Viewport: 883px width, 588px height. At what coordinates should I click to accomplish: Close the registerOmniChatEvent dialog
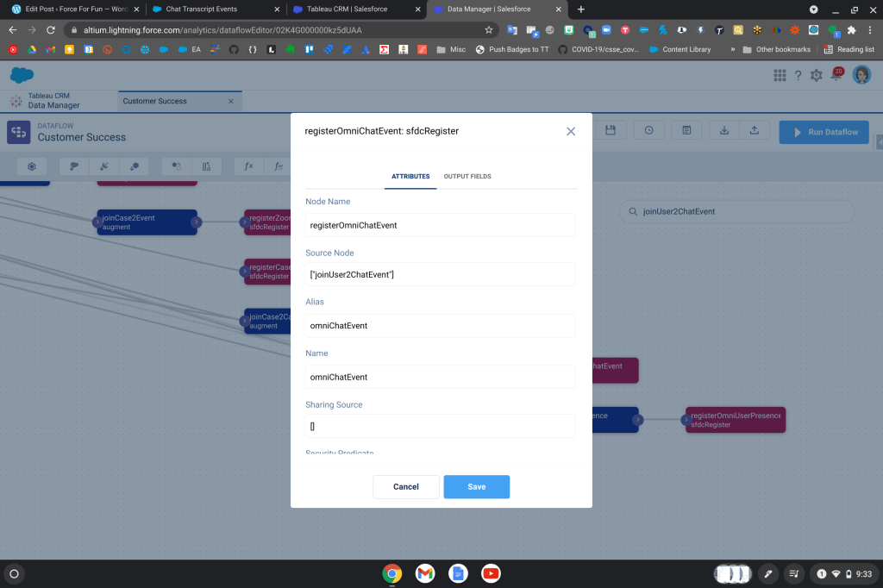[x=570, y=132]
